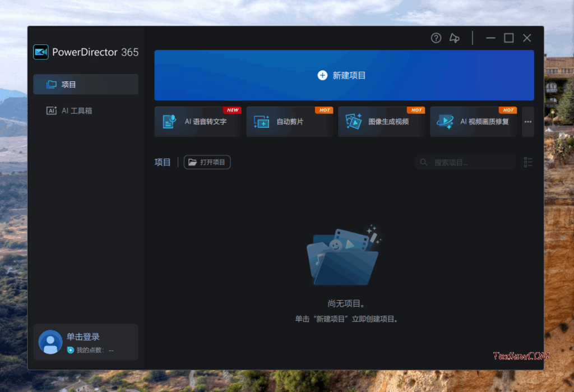
Task: Click the search magnifier icon
Action: tap(423, 162)
